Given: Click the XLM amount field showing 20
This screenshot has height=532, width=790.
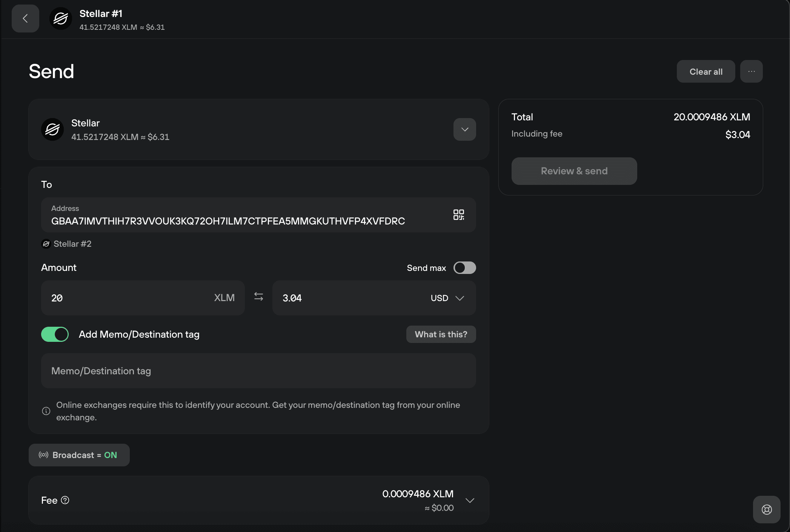Looking at the screenshot, I should pos(143,298).
